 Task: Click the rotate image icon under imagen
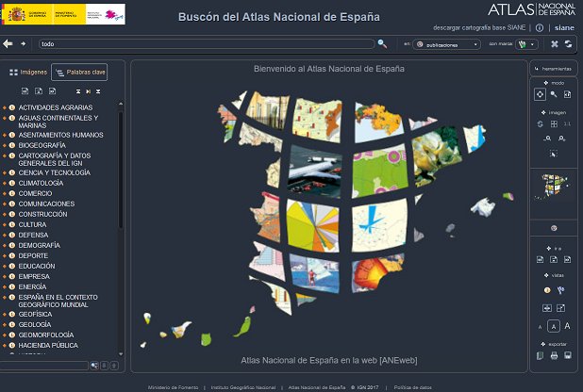tap(540, 124)
